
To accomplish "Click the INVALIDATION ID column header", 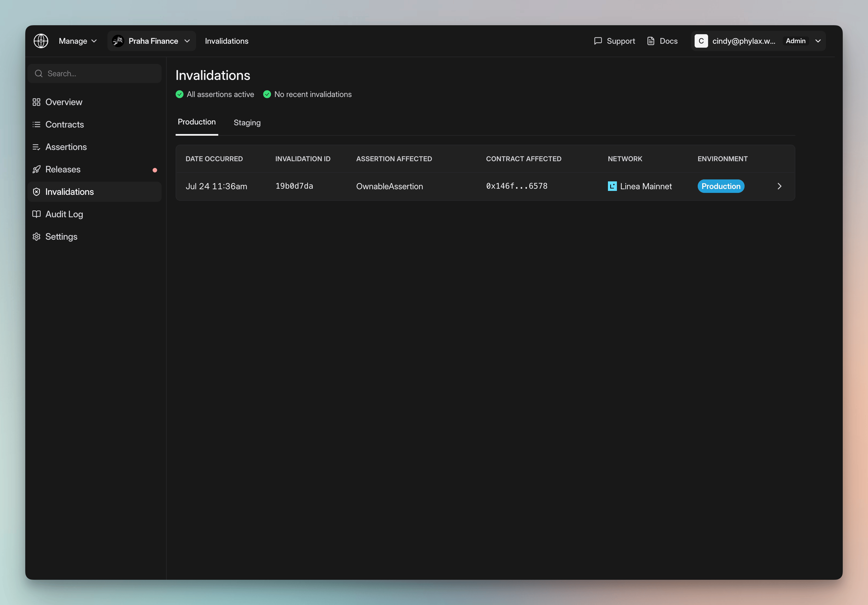I will point(302,159).
